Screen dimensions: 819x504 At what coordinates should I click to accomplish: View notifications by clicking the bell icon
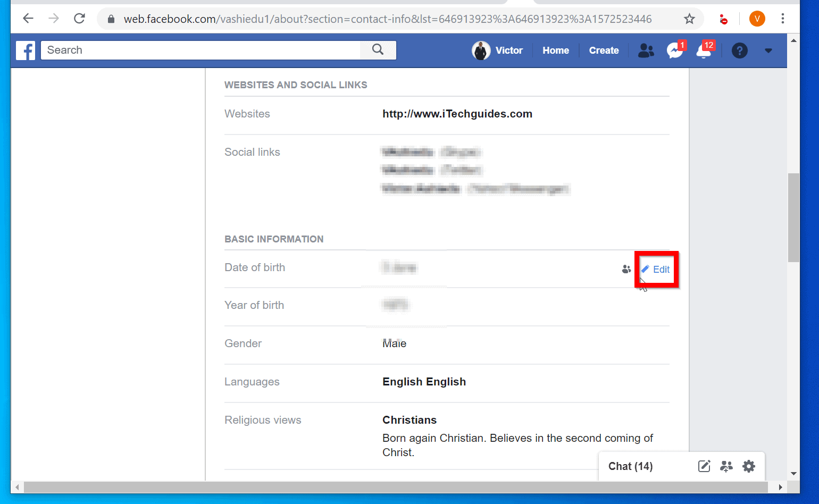(x=703, y=51)
